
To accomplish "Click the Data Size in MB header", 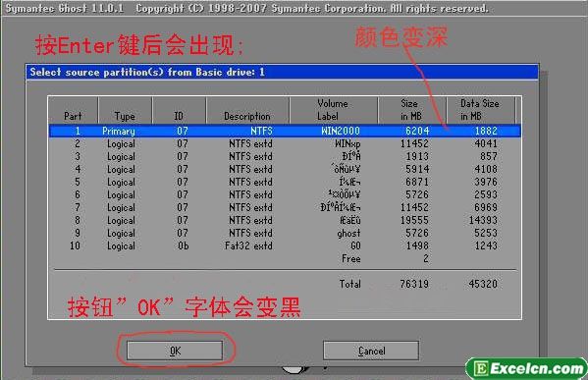I will pyautogui.click(x=481, y=110).
